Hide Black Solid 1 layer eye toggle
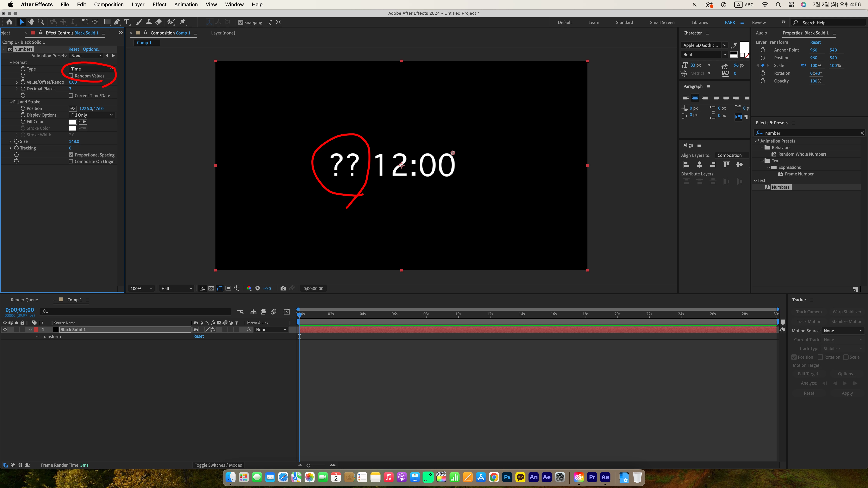Screen dimensions: 868x488 [x=5, y=330]
